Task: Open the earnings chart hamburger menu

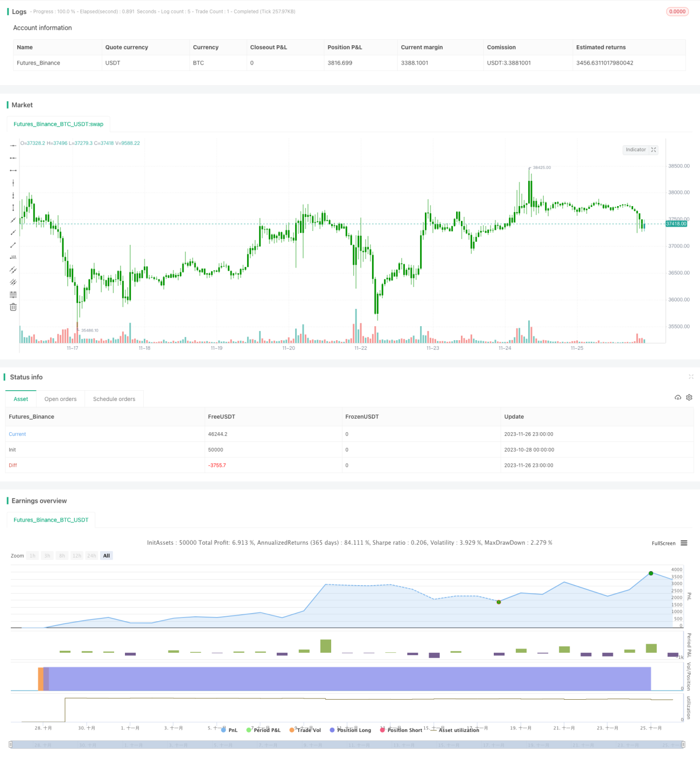Action: [x=684, y=543]
